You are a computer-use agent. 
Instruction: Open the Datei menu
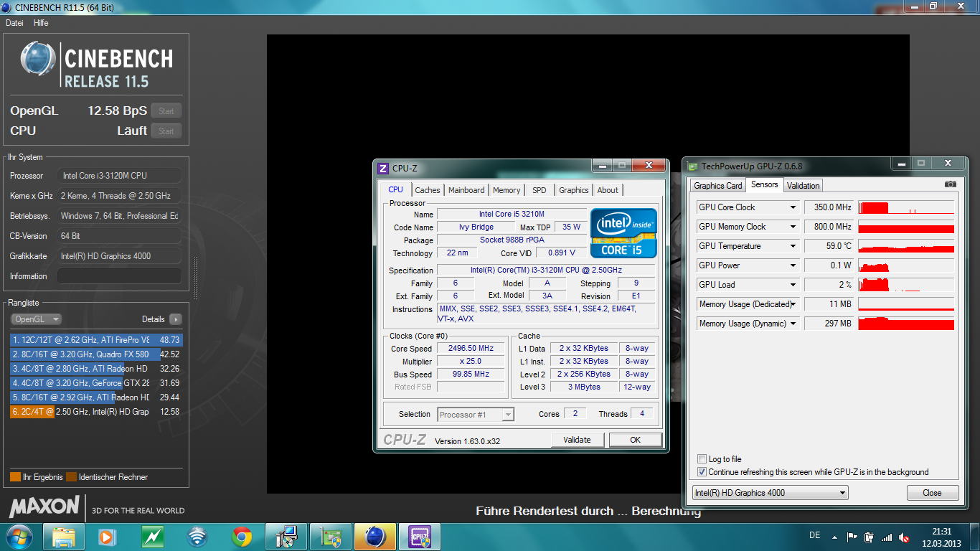pyautogui.click(x=14, y=23)
